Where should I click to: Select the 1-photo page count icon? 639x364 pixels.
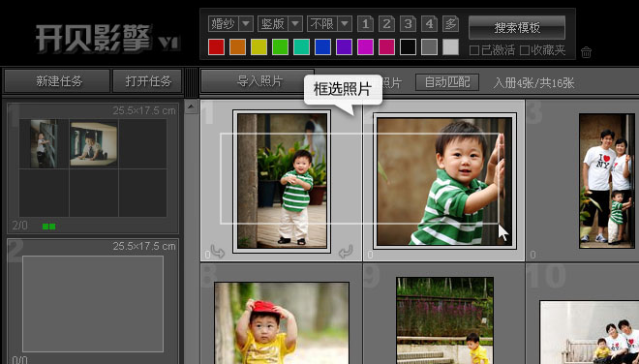point(365,24)
